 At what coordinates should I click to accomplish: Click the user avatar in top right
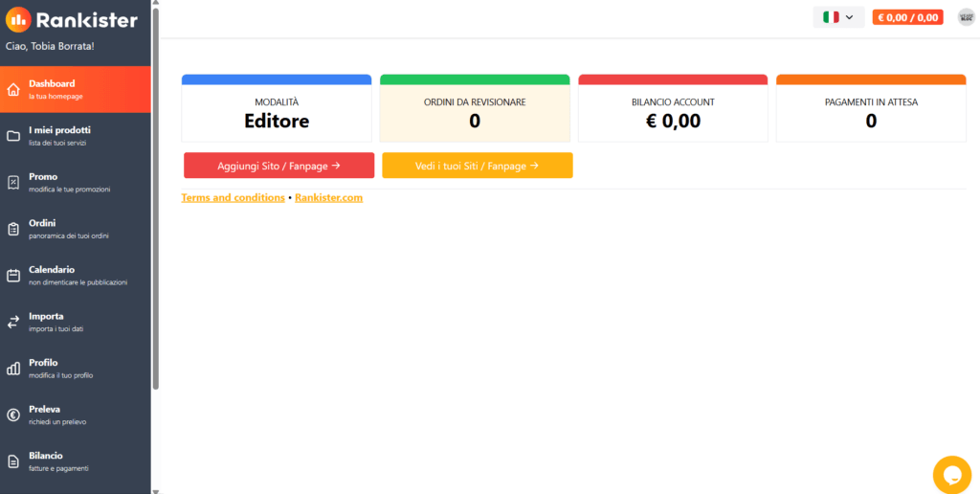966,17
